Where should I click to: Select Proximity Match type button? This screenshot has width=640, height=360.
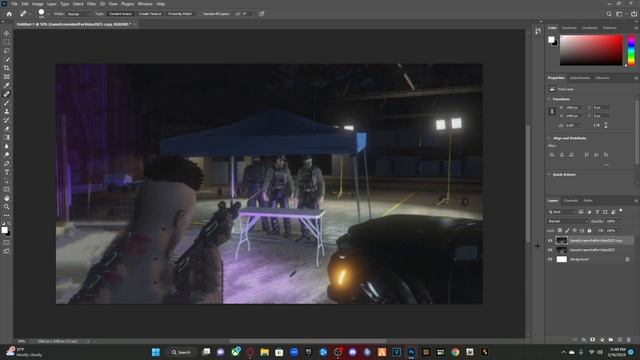[180, 14]
